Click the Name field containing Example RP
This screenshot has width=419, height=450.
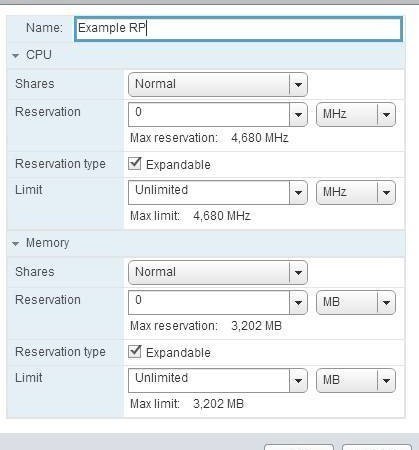point(238,29)
